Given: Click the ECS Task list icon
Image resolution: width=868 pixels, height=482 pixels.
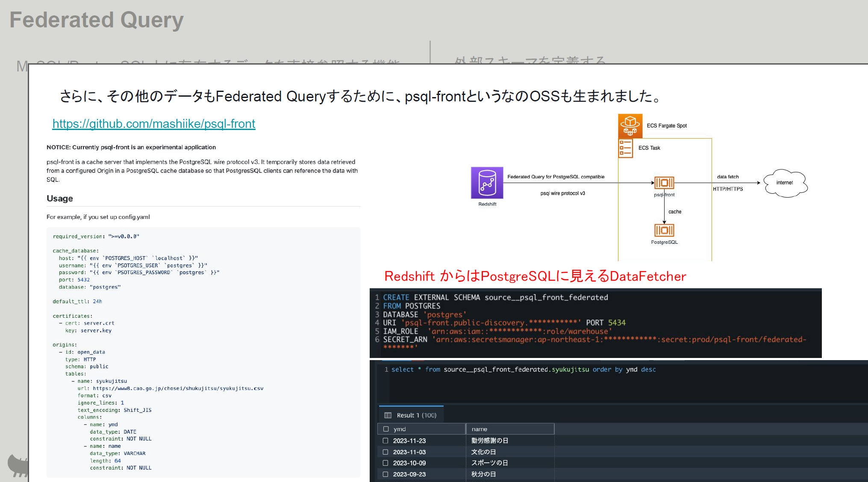Looking at the screenshot, I should tap(626, 148).
